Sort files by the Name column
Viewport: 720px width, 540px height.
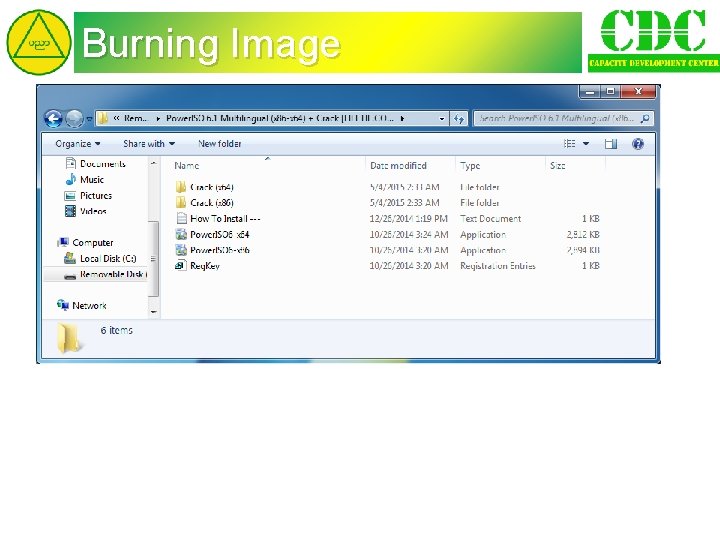coord(268,166)
